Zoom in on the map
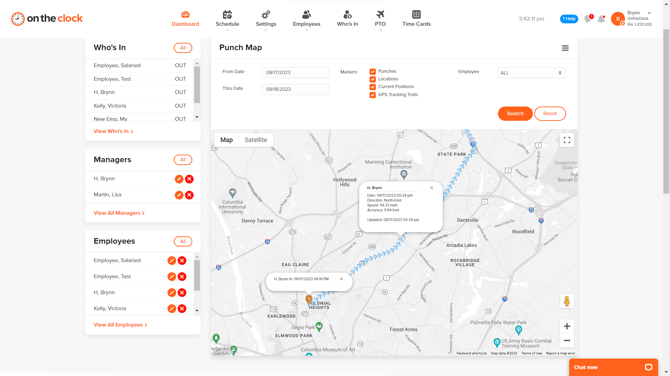Image resolution: width=670 pixels, height=376 pixels. pos(567,326)
